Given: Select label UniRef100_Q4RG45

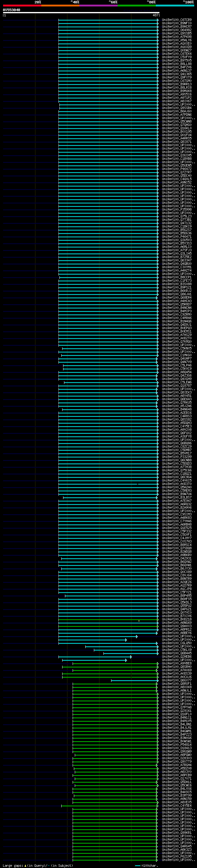Looking at the screenshot, I should click(x=177, y=846).
